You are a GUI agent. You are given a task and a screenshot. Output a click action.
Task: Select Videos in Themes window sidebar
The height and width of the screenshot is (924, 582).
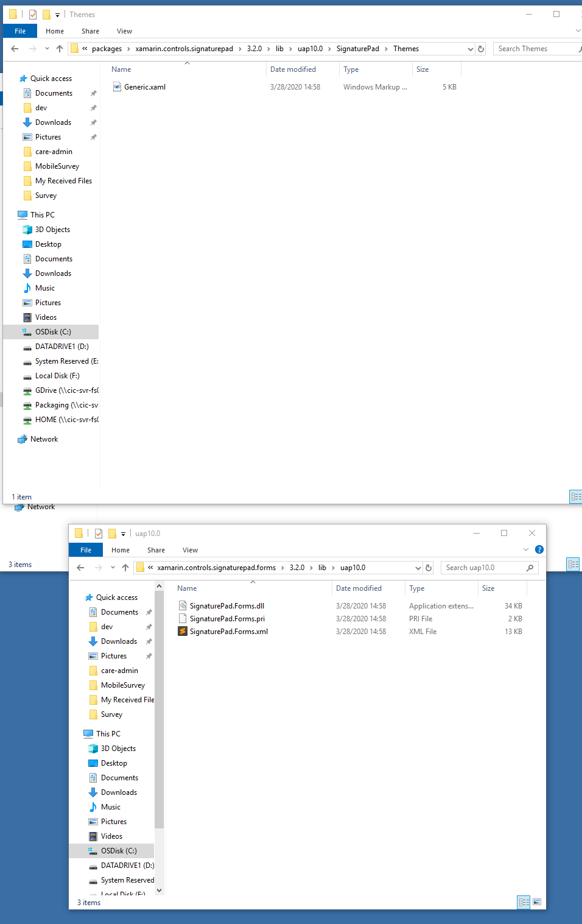pyautogui.click(x=46, y=317)
